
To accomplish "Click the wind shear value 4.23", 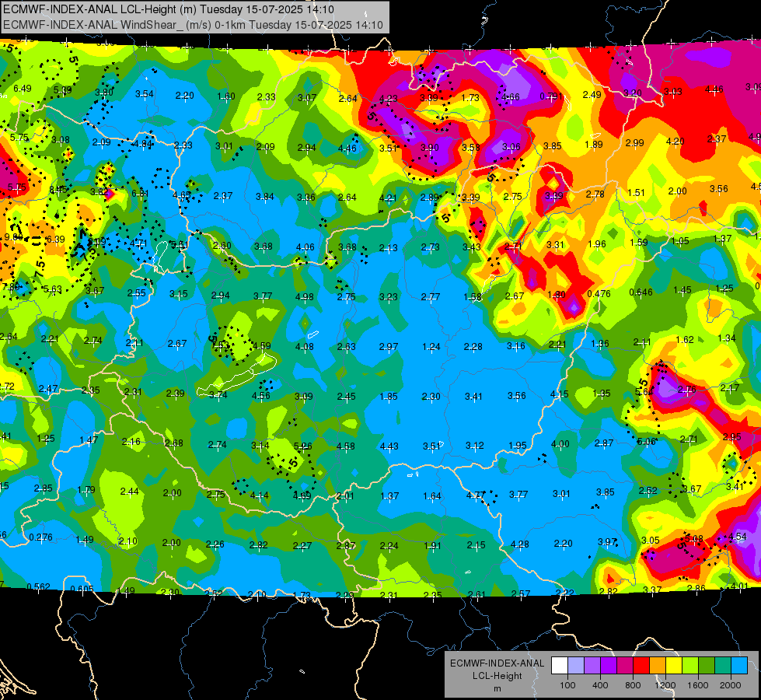I will point(388,99).
